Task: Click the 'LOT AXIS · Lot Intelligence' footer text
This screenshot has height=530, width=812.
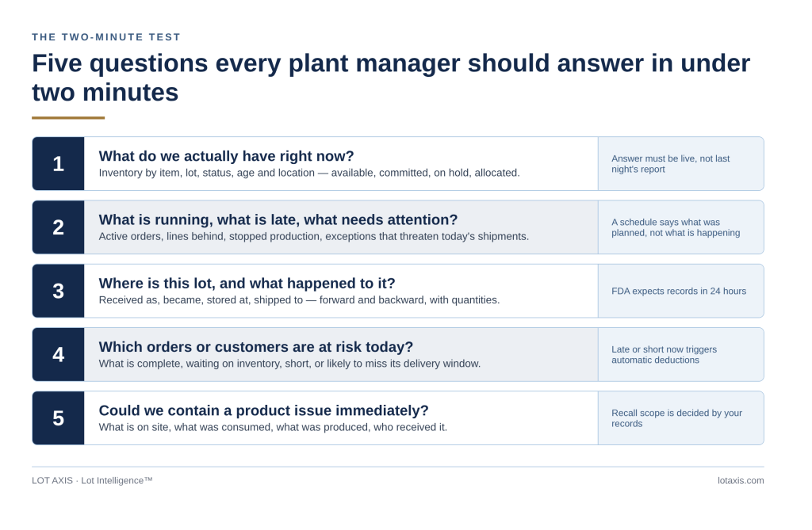Action: click(x=92, y=480)
